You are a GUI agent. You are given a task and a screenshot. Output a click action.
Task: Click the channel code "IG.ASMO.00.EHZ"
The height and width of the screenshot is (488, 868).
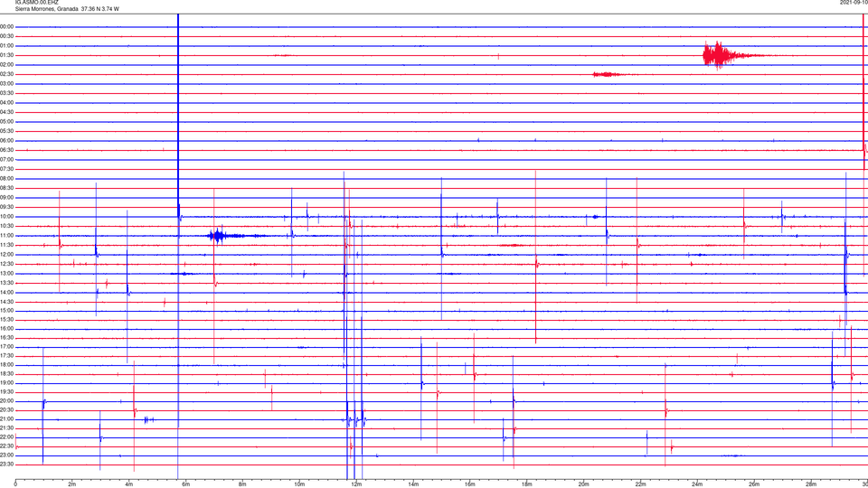click(x=36, y=3)
